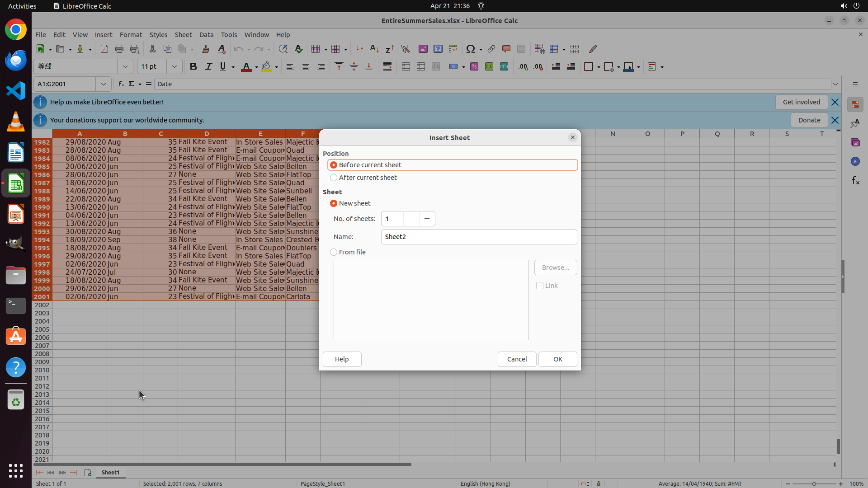Open the Functions sidebar panel icon

[x=855, y=181]
